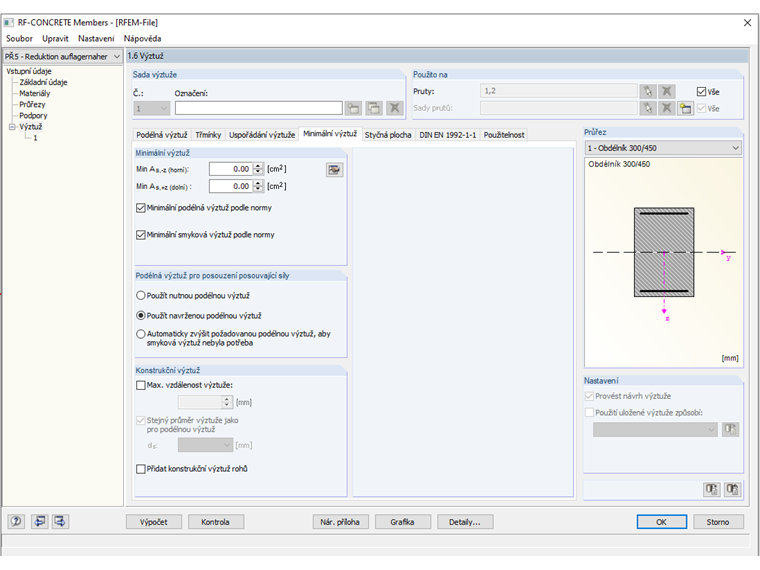Viewport: 760px width, 570px height.
Task: Select Použít nutnou podélnou výztuž
Action: pos(141,295)
